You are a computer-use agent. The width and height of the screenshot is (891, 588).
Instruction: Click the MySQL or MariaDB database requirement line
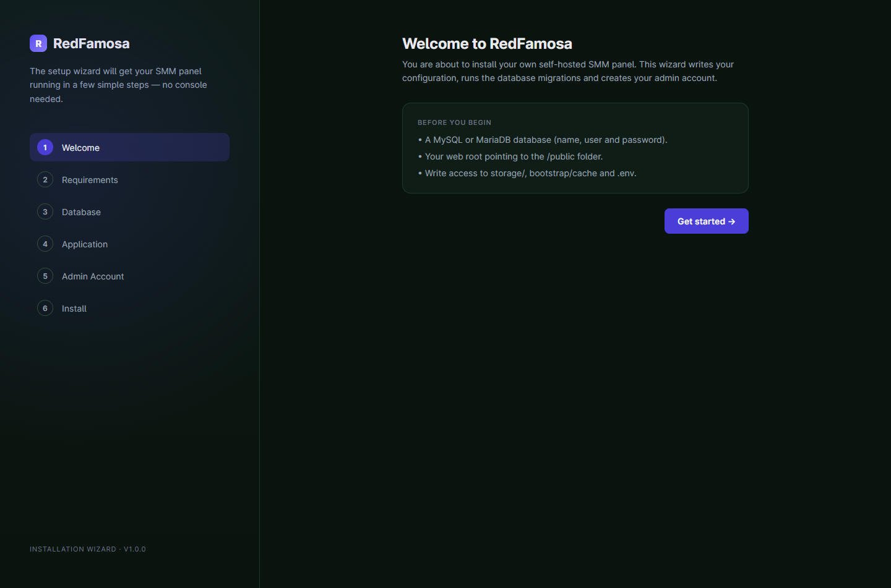click(543, 140)
